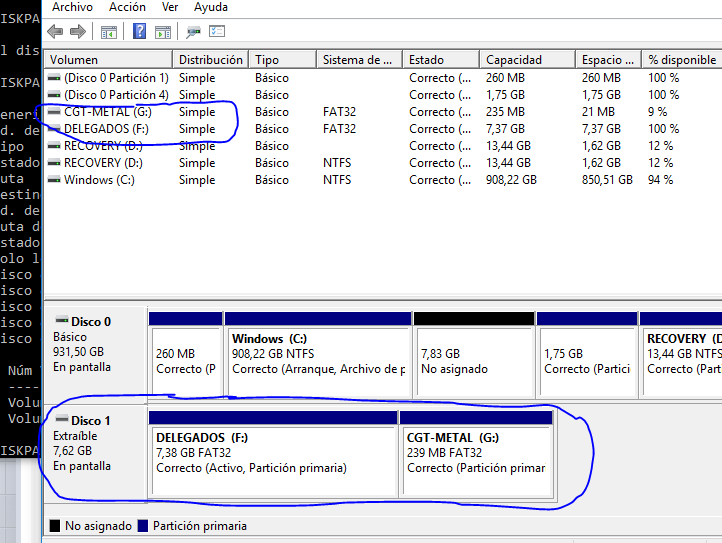Click the Disco 1 disk icon
The height and width of the screenshot is (543, 722).
click(62, 419)
